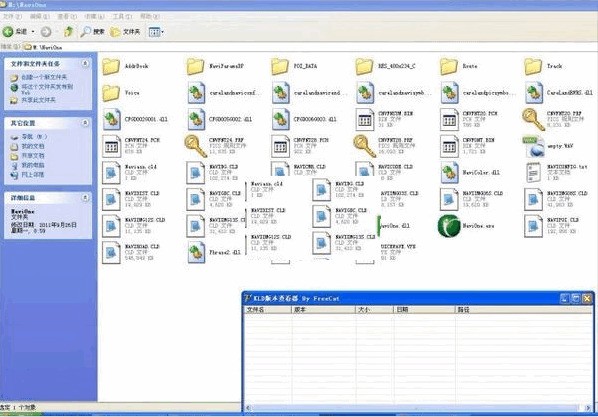
Task: Collapse the 文件和文件夹任务 panel chevron
Action: point(85,63)
